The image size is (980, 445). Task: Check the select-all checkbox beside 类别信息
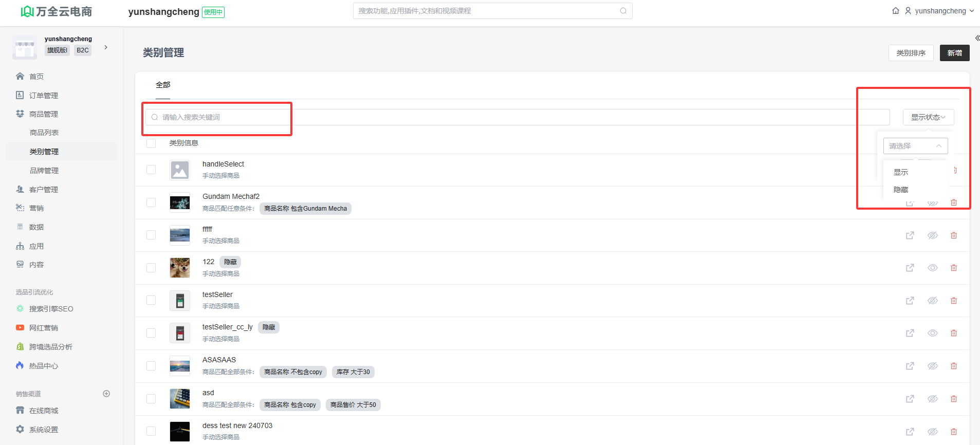pos(151,143)
